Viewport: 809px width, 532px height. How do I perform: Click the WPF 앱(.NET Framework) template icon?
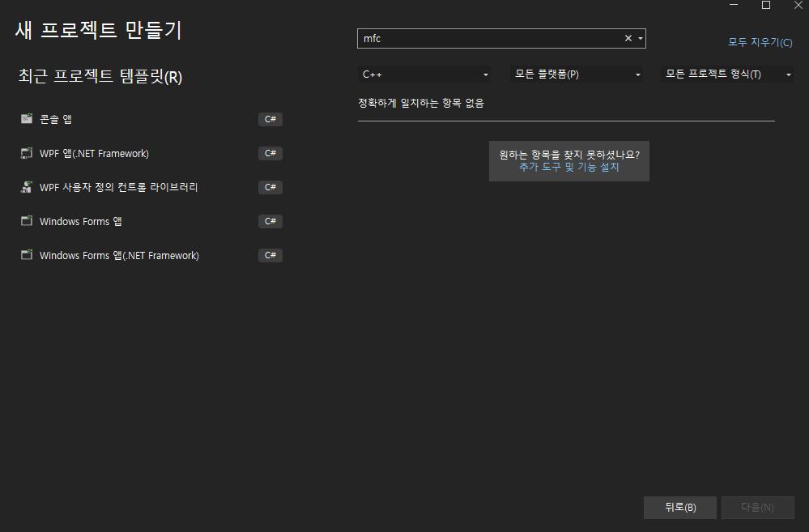(27, 153)
